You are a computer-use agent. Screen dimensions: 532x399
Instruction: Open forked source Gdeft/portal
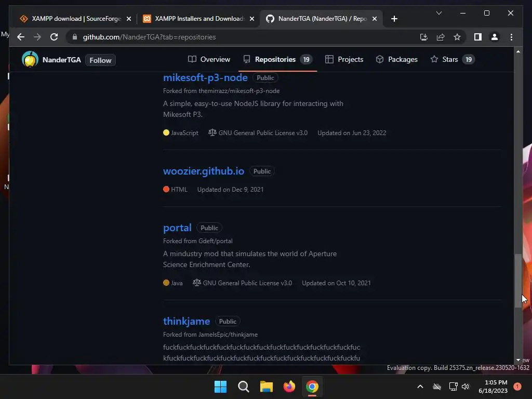215,241
